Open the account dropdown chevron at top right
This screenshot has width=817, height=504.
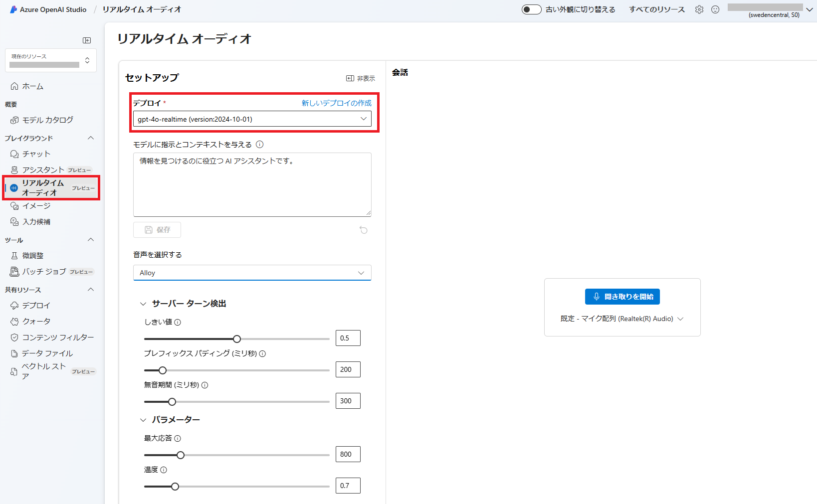pos(810,9)
